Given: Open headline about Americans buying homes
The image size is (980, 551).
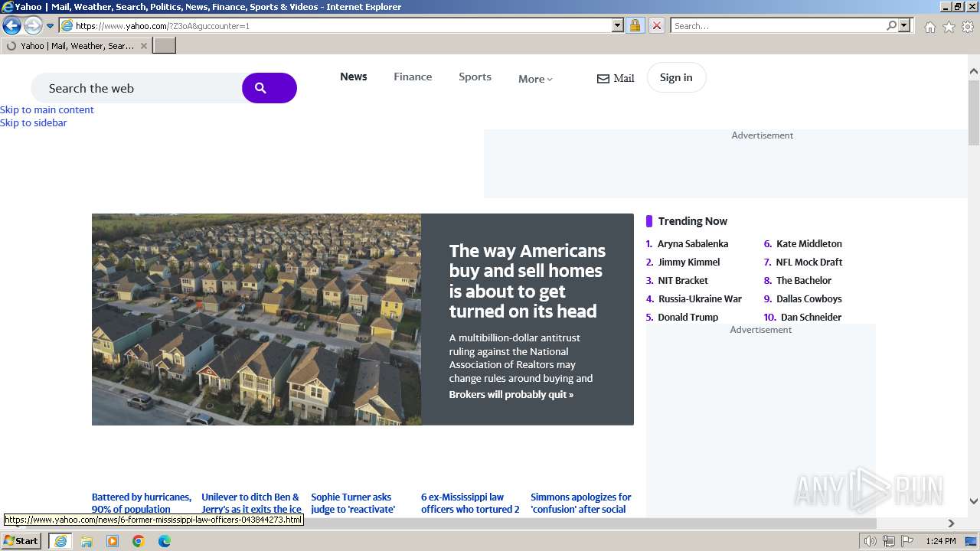Looking at the screenshot, I should click(x=528, y=281).
